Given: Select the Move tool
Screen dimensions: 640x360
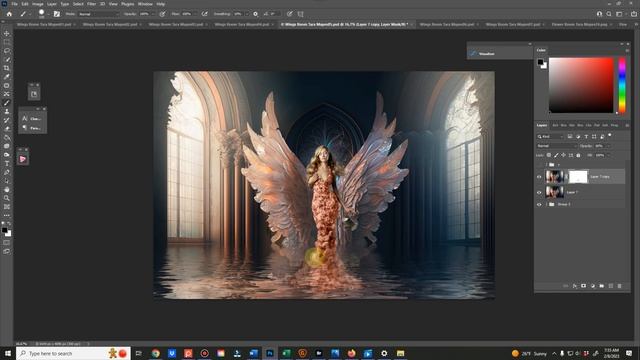Looking at the screenshot, I should 7,33.
